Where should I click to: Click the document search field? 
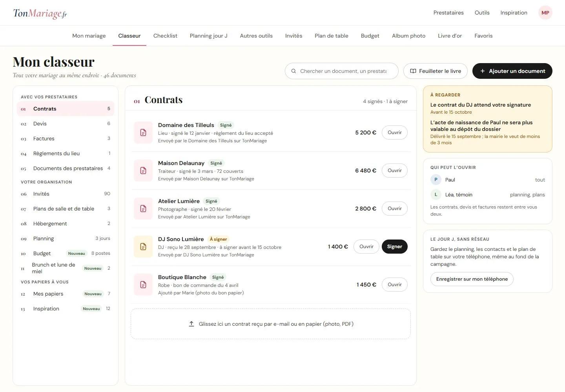pyautogui.click(x=342, y=71)
